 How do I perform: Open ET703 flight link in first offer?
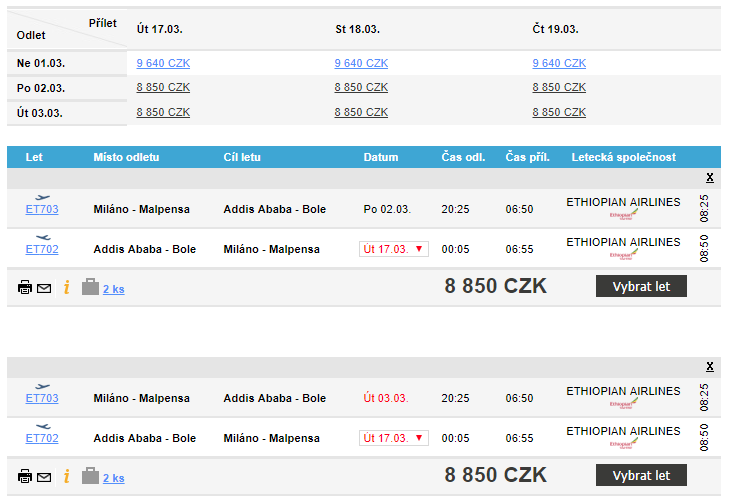[x=42, y=209]
